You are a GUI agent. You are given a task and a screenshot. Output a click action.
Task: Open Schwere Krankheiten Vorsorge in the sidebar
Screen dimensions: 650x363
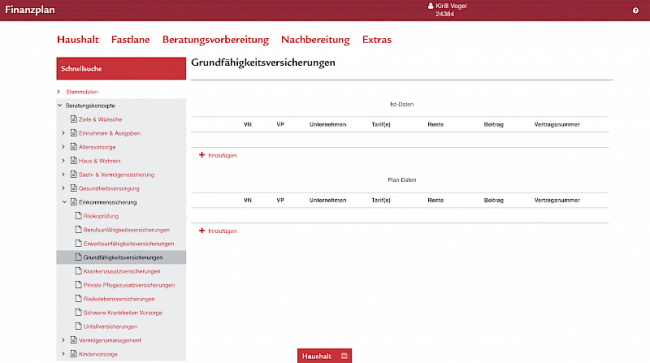tap(123, 313)
